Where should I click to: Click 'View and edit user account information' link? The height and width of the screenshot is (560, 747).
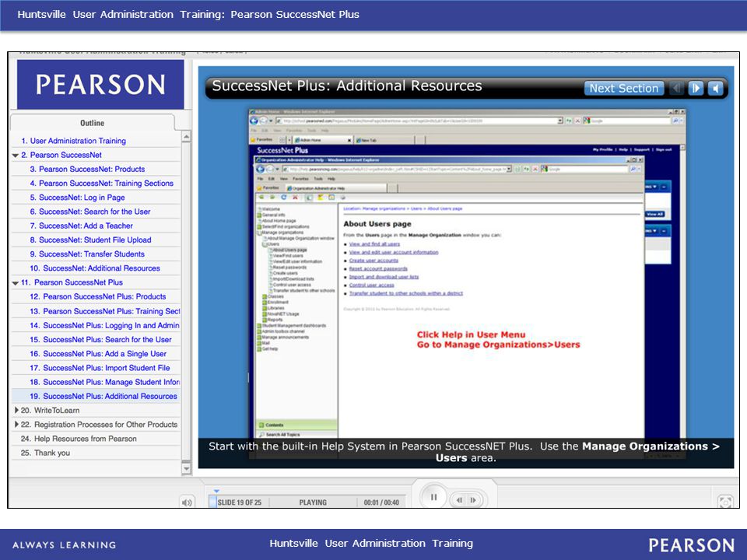pos(394,252)
